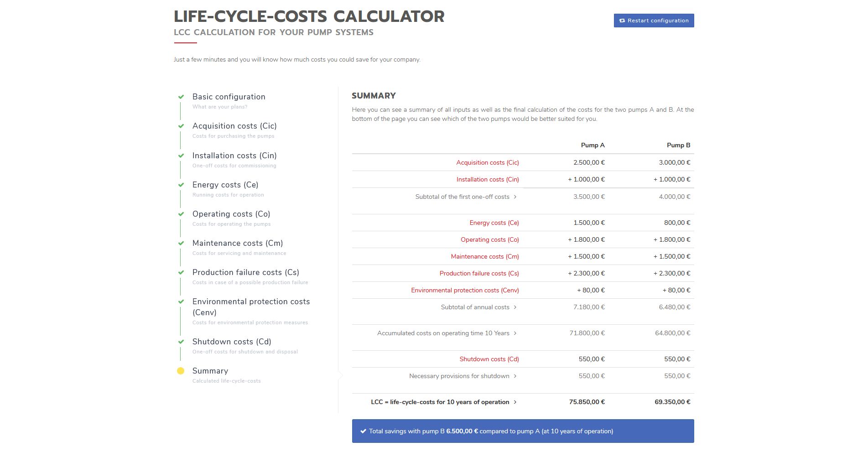
Task: Click the yellow circle marker for Summary step
Action: click(181, 371)
